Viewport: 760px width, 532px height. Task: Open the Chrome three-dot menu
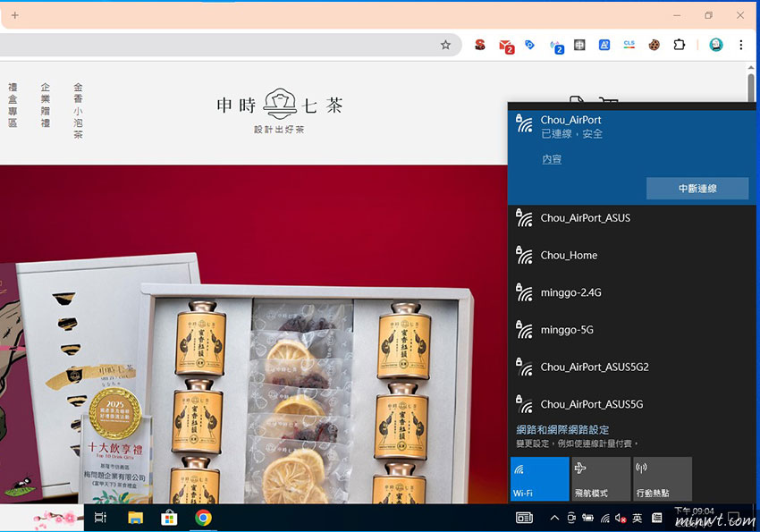point(740,45)
